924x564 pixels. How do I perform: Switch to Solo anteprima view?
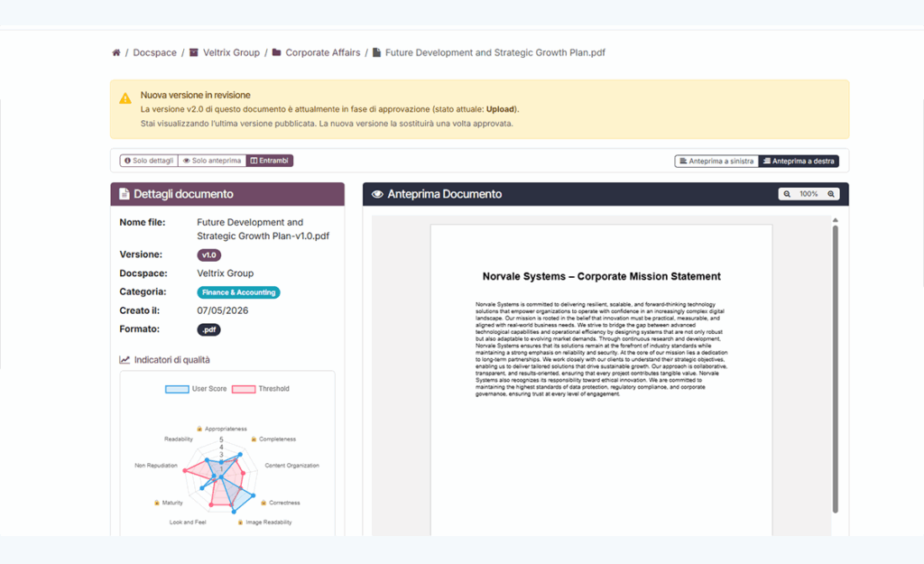click(x=212, y=161)
